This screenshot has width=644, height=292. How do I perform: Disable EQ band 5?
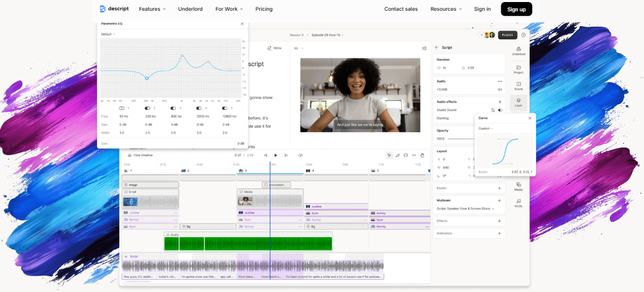pos(224,108)
